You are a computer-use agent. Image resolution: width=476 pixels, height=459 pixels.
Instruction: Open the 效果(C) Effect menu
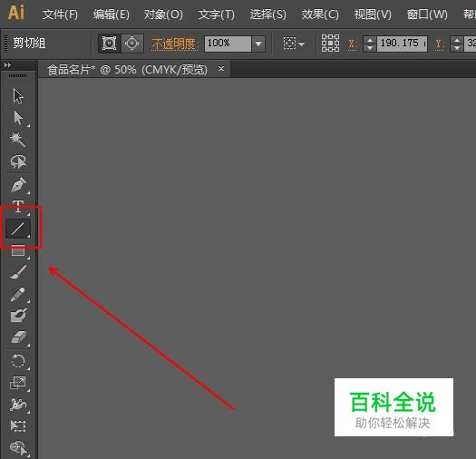(x=320, y=15)
